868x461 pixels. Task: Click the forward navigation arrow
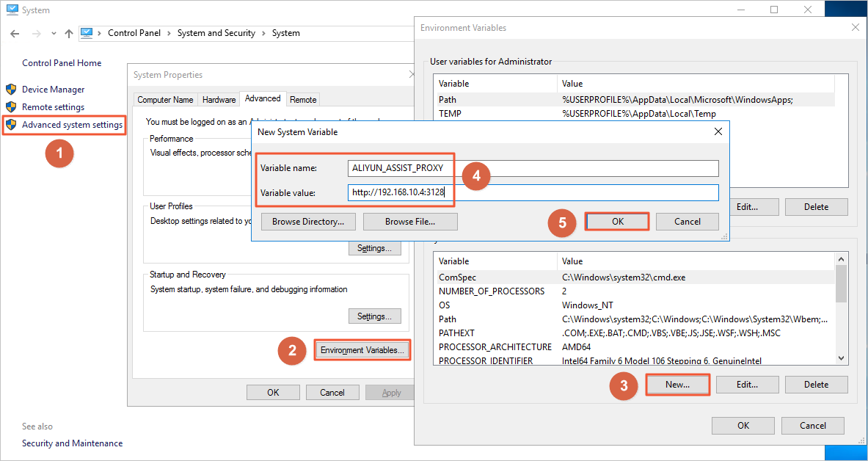coord(36,34)
